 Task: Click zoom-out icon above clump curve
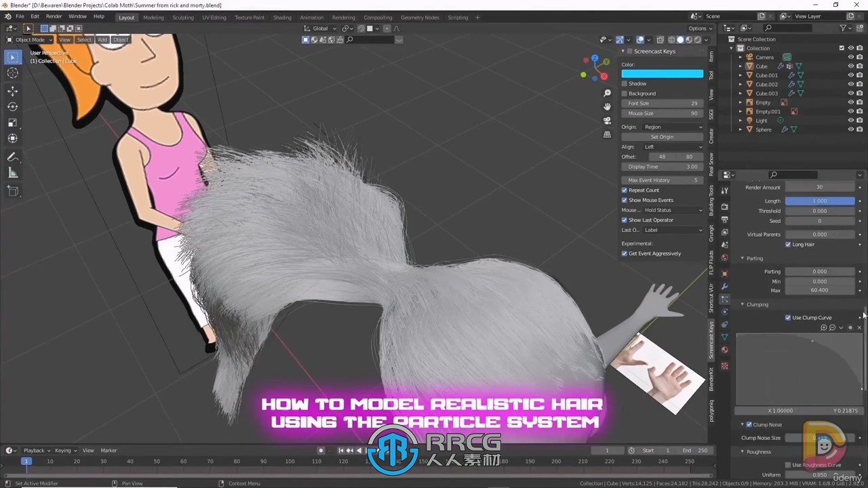point(832,327)
